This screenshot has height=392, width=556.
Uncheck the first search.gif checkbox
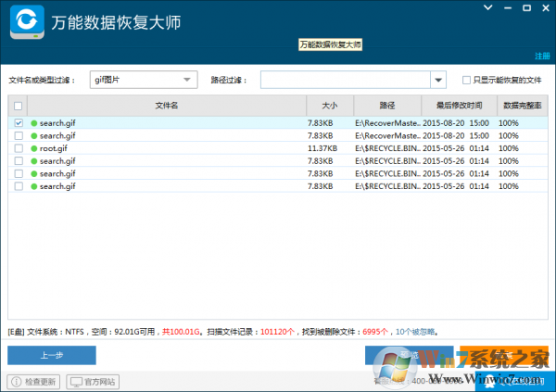19,122
